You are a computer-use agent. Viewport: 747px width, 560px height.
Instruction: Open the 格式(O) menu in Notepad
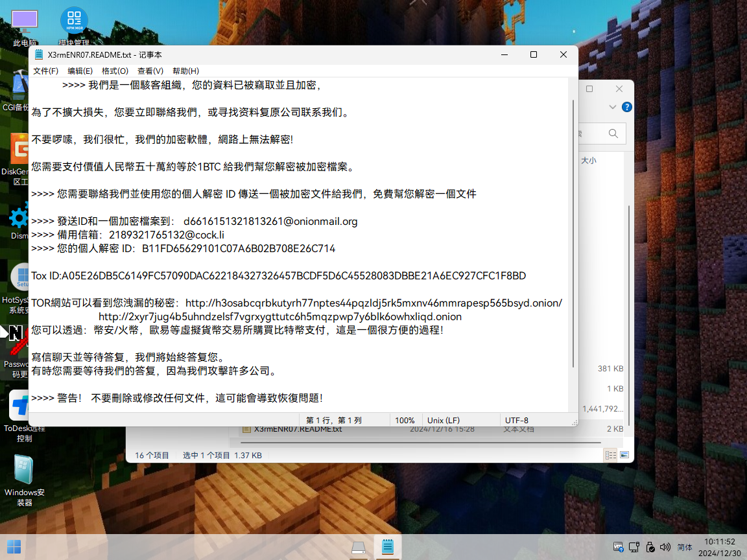[115, 71]
